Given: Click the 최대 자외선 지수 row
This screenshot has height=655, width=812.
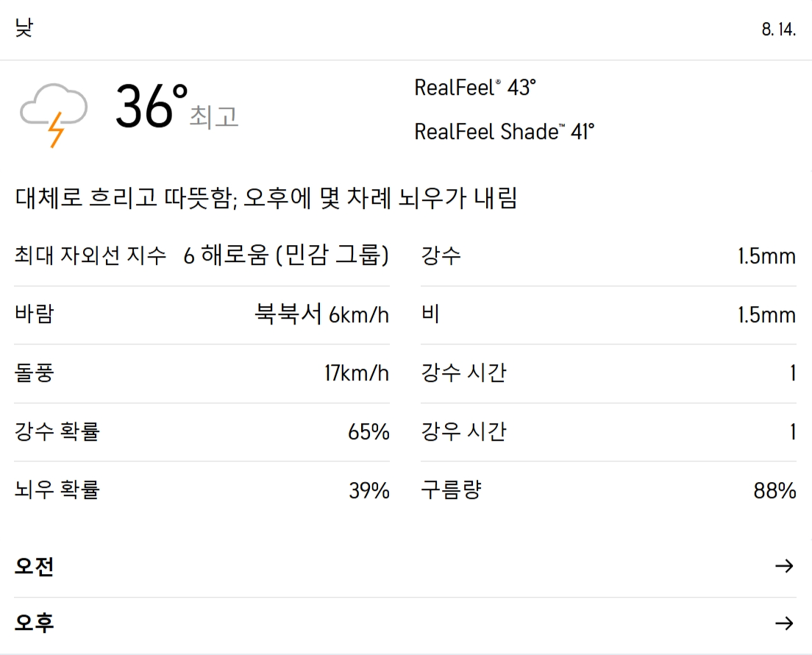Looking at the screenshot, I should pos(202,256).
